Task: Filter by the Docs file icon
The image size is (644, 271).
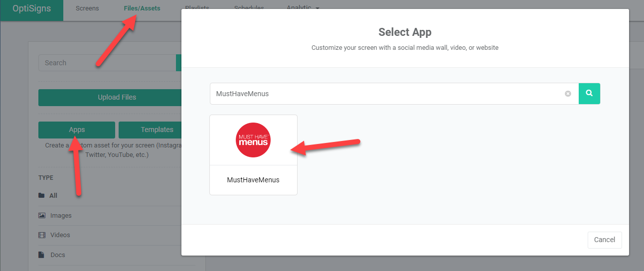Action: pos(42,255)
